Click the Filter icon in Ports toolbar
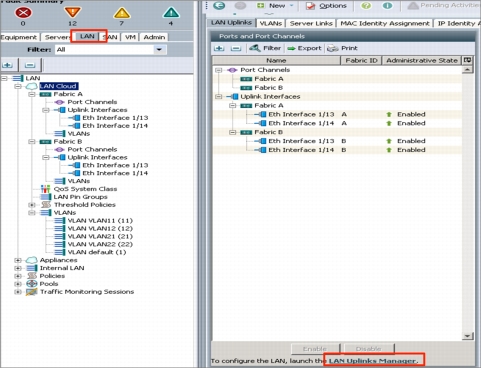 (255, 48)
